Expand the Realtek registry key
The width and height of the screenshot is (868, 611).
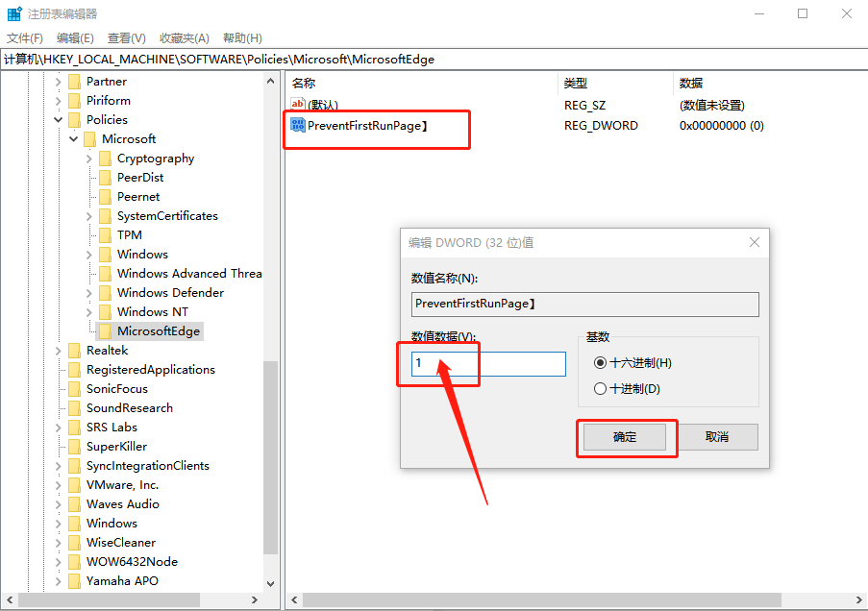tap(58, 351)
